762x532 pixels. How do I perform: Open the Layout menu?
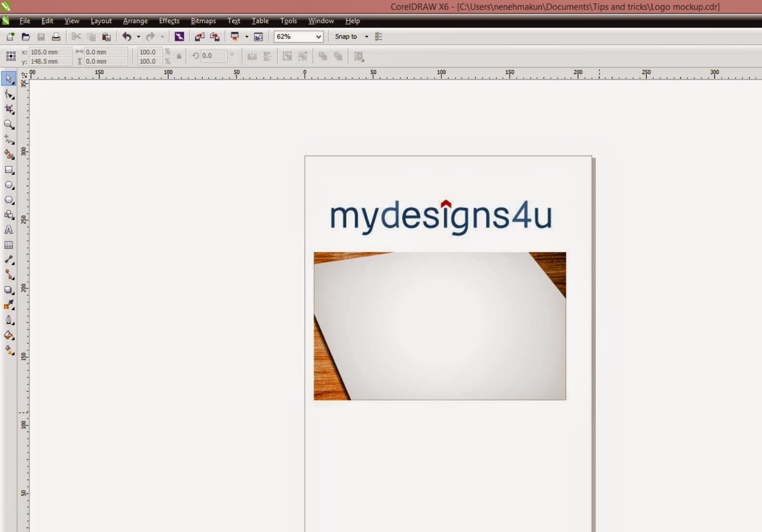[101, 21]
